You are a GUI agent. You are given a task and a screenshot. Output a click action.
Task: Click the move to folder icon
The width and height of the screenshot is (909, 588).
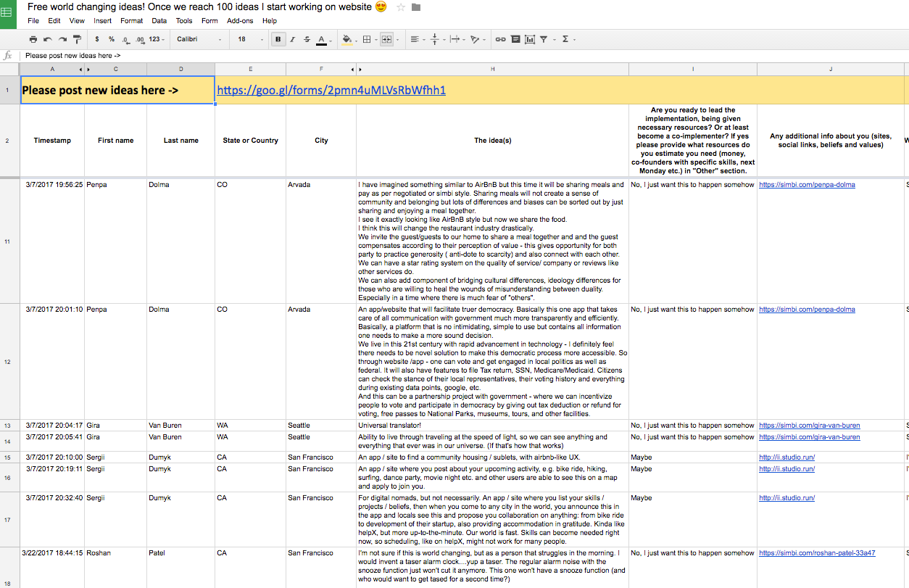[x=416, y=7]
